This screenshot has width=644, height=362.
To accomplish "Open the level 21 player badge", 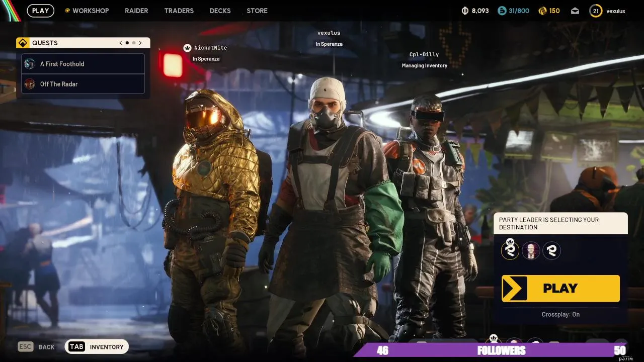I will 596,11.
